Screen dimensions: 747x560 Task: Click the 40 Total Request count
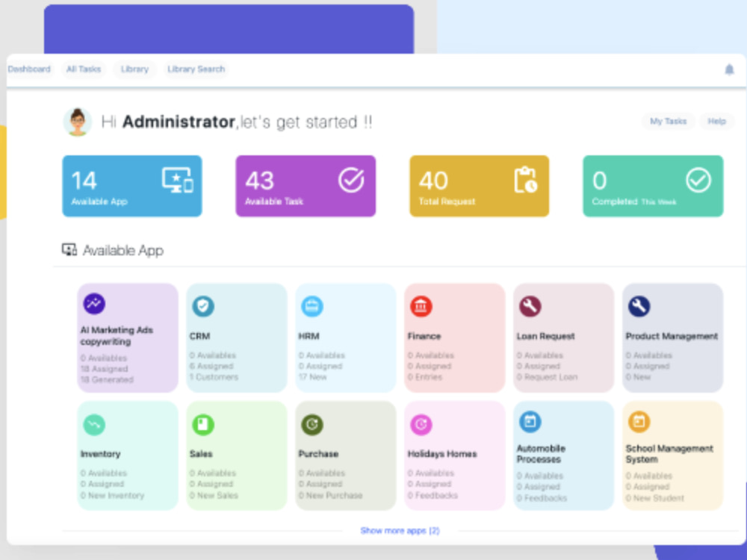click(433, 181)
